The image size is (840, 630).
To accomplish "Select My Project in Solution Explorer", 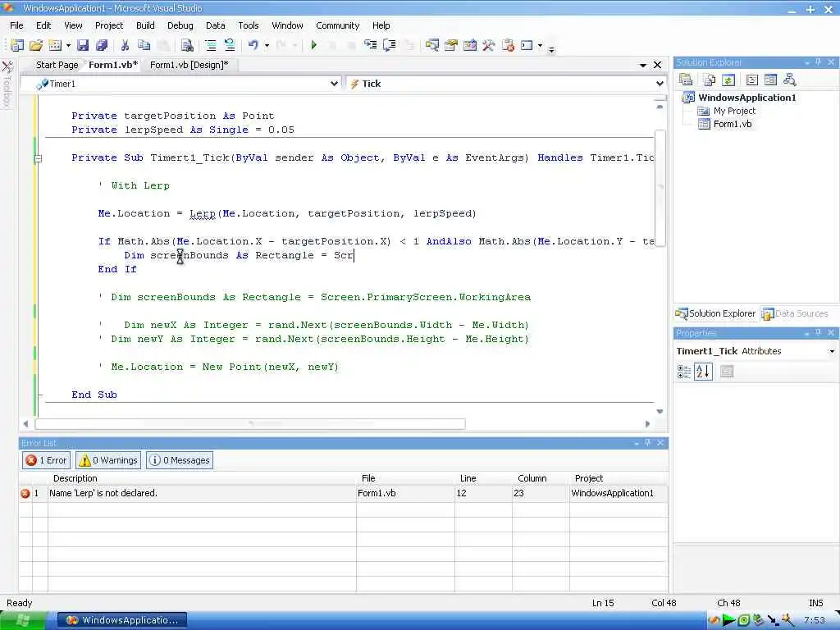I will (x=734, y=111).
